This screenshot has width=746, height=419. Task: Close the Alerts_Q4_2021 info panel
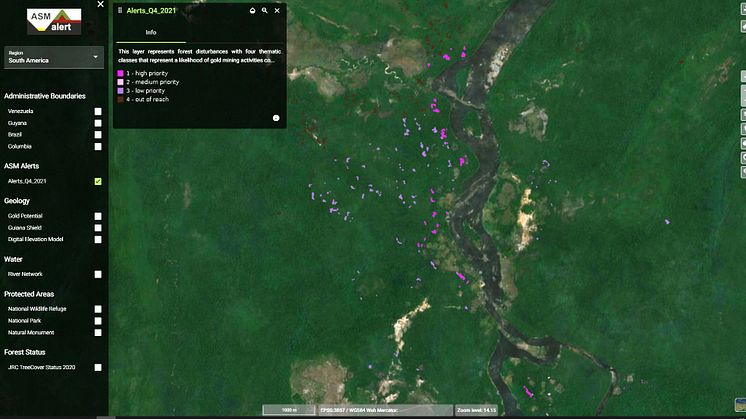pyautogui.click(x=277, y=10)
